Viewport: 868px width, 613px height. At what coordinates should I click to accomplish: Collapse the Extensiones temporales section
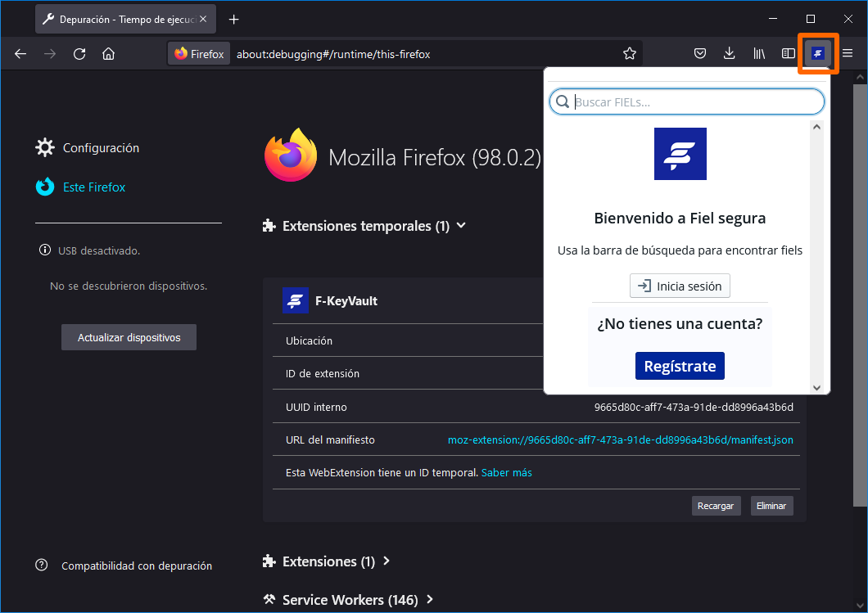click(461, 226)
